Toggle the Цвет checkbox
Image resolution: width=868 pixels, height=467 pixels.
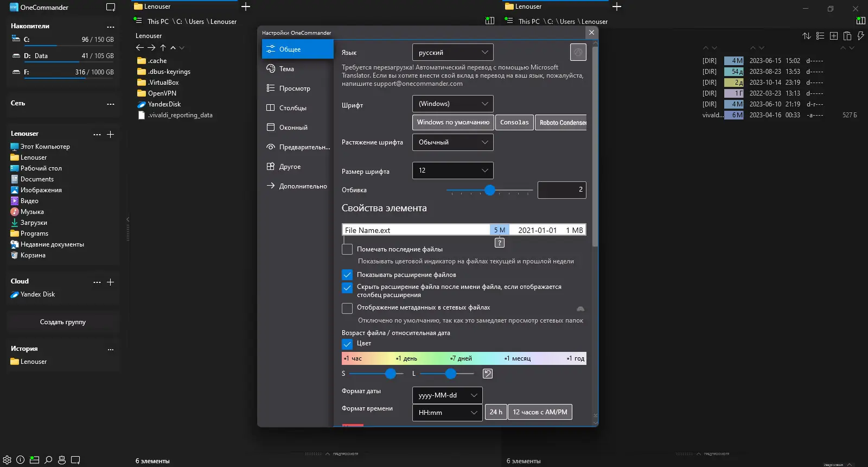click(347, 344)
